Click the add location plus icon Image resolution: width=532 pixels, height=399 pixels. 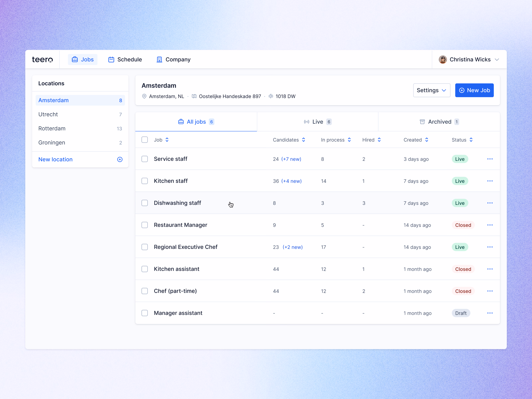pos(120,159)
